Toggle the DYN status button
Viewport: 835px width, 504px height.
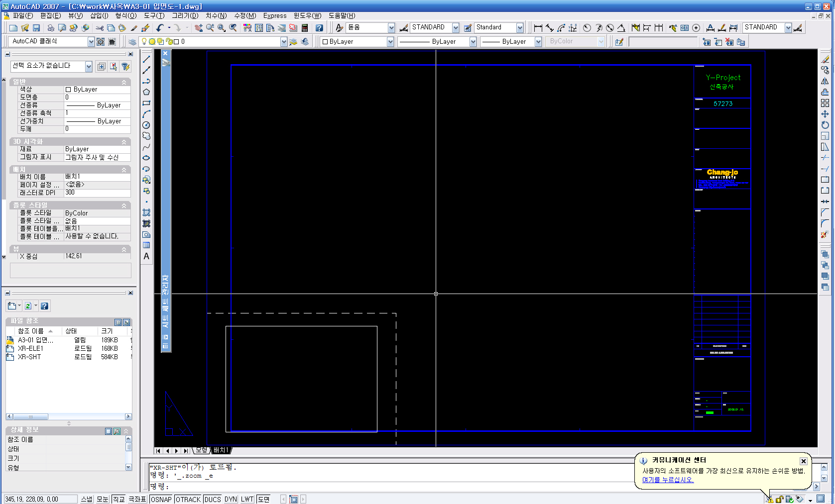click(x=231, y=499)
